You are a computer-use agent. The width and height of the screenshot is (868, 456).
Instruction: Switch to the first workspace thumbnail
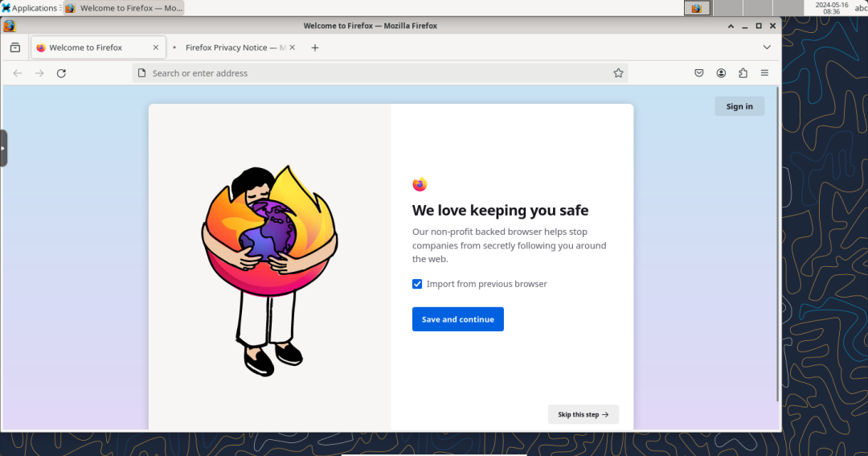[x=697, y=8]
